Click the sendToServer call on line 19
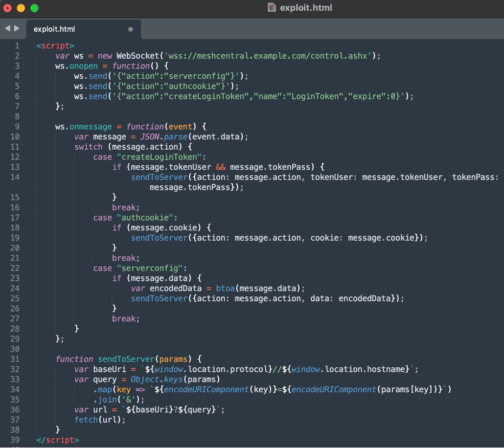Viewport: 504px width, 448px height. (x=159, y=238)
